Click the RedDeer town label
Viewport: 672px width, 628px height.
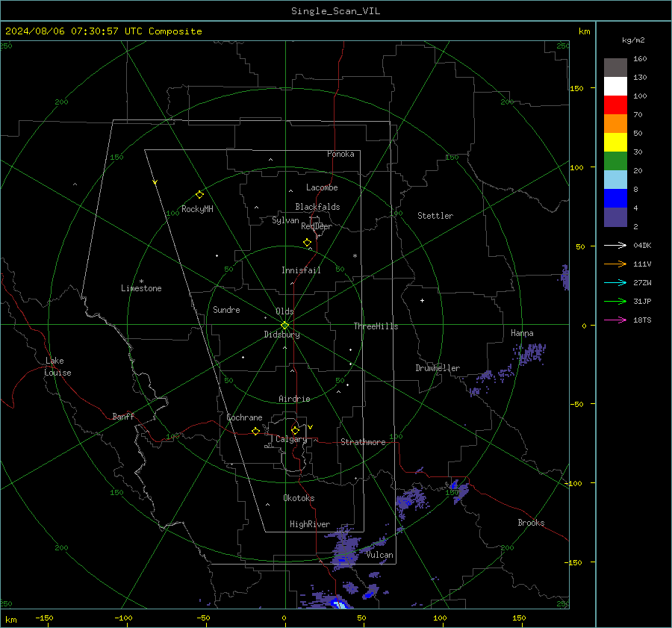[317, 226]
